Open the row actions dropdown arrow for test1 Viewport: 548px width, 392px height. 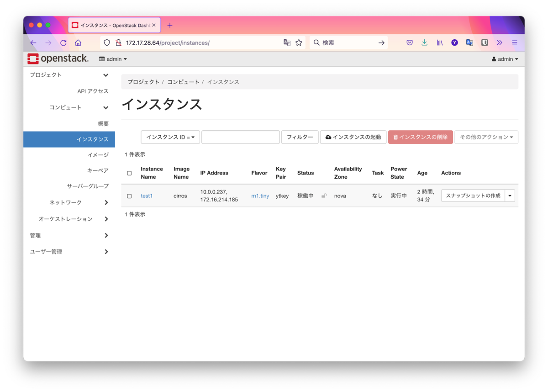pyautogui.click(x=510, y=196)
